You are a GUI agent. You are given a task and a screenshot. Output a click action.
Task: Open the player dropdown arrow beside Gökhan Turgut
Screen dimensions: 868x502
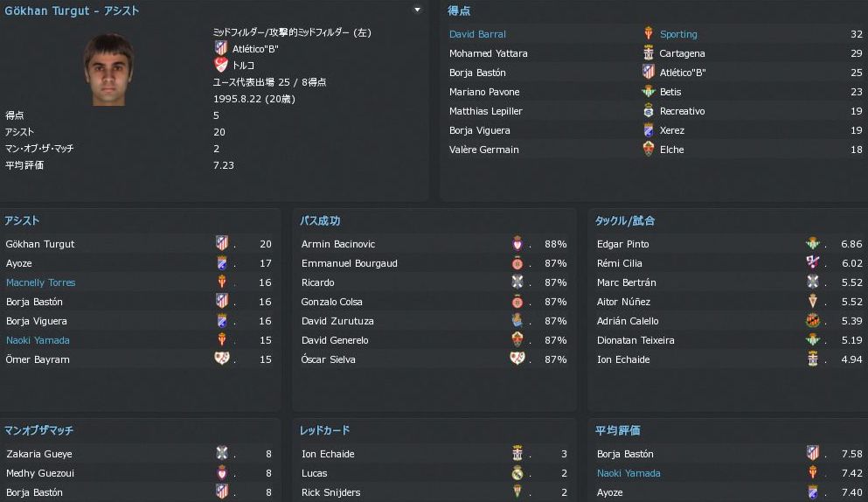pos(417,10)
